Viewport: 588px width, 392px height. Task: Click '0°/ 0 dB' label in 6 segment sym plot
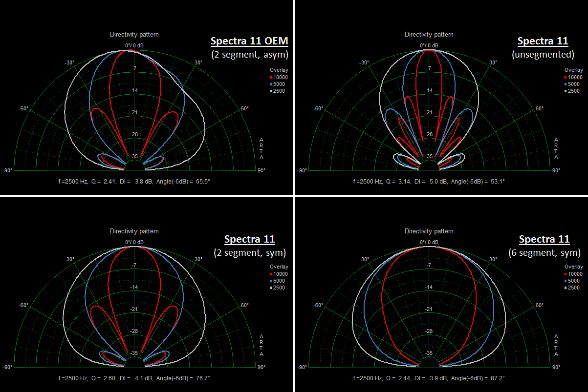tap(429, 242)
